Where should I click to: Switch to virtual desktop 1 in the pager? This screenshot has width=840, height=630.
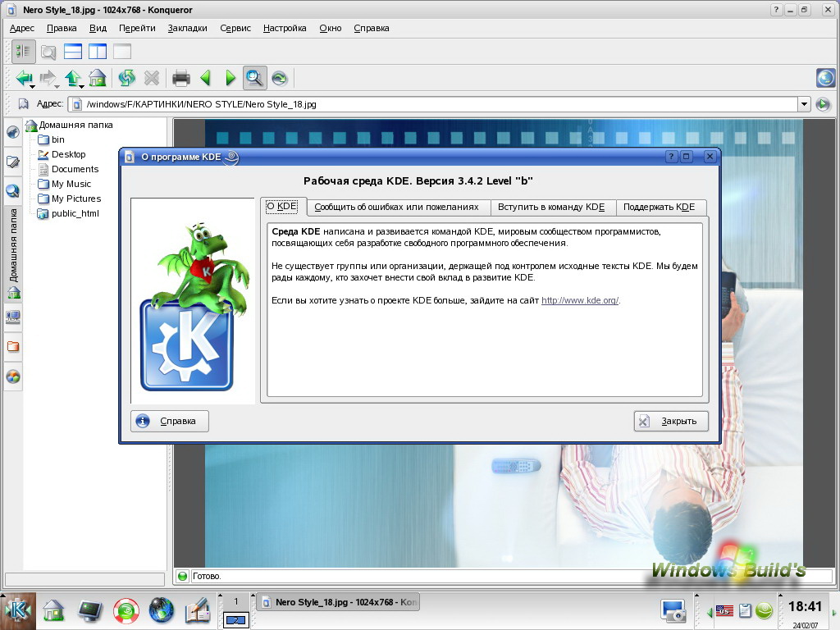235,601
